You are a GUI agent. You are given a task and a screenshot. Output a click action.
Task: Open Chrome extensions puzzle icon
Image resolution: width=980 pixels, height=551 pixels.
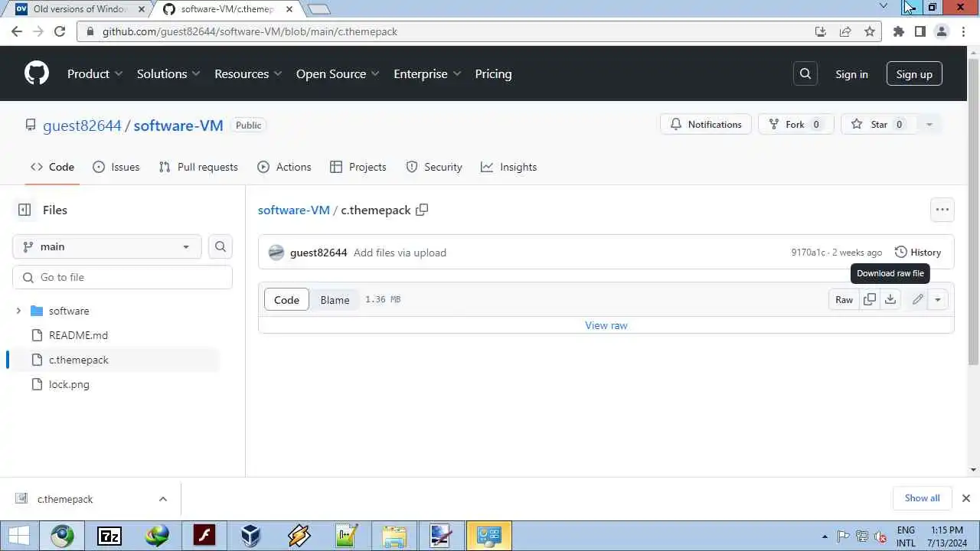point(899,31)
